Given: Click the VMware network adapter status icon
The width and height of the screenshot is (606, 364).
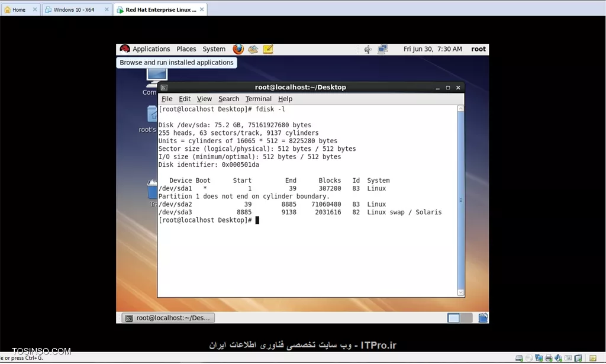Looking at the screenshot, I should click(539, 358).
